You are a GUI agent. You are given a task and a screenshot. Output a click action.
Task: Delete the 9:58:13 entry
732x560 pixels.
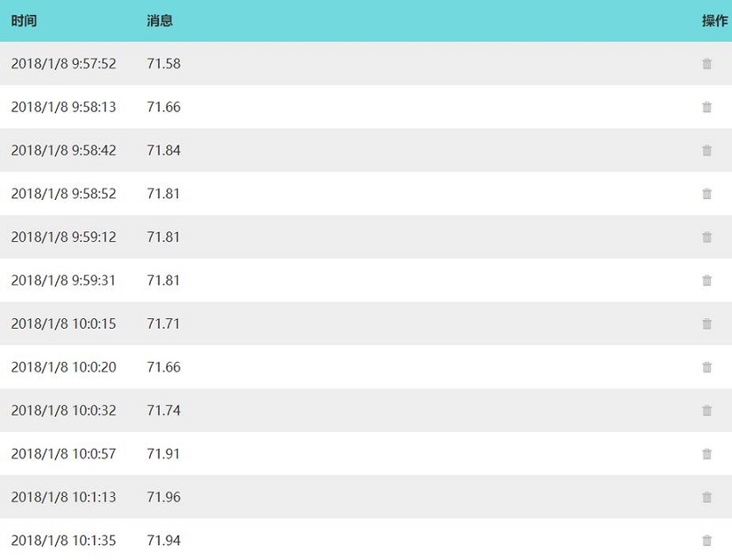pos(707,107)
